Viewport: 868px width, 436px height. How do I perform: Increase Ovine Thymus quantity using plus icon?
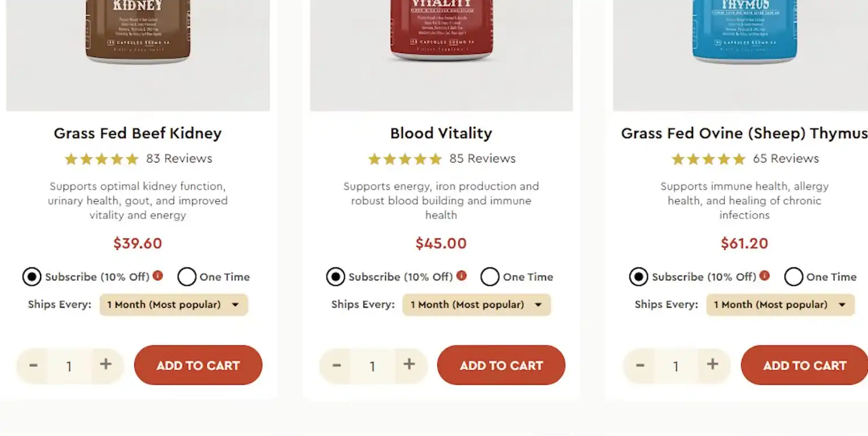tap(713, 365)
